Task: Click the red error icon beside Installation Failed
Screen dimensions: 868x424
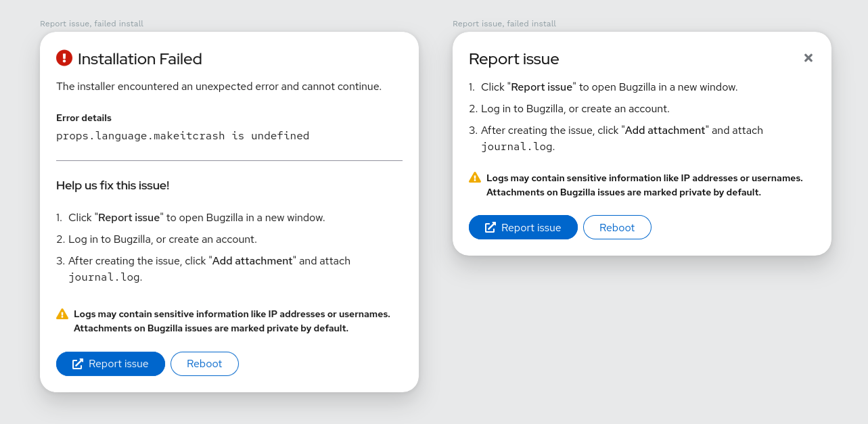Action: [x=64, y=58]
